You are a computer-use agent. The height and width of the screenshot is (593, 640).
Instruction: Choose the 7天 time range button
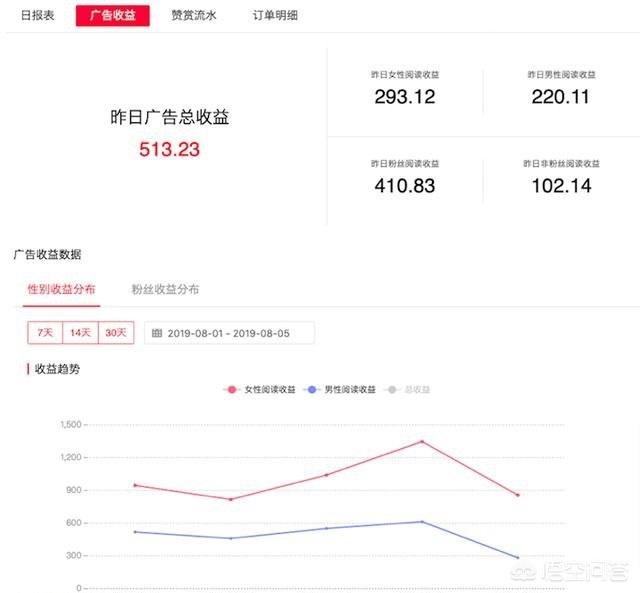[45, 333]
